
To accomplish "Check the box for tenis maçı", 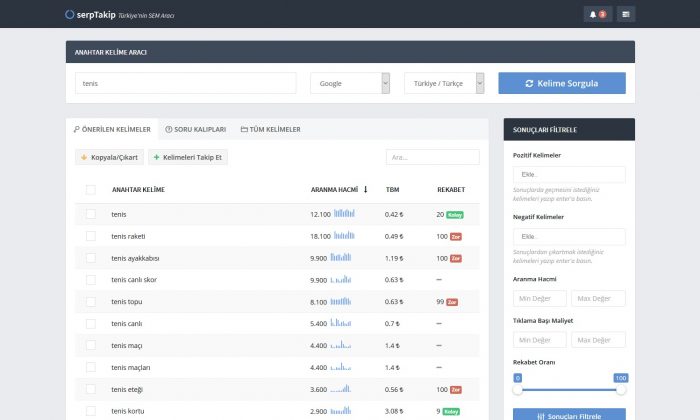I will click(x=91, y=345).
